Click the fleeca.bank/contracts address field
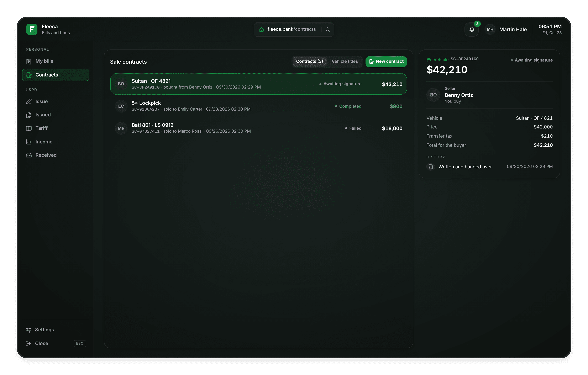The image size is (588, 375). point(294,30)
